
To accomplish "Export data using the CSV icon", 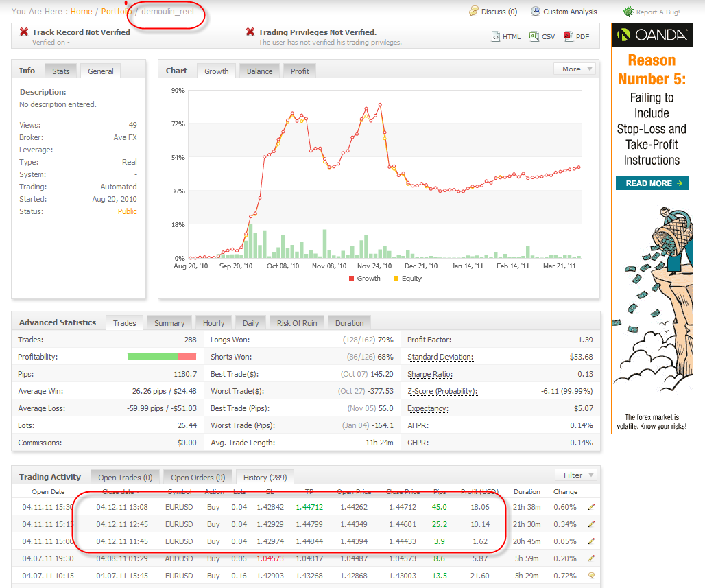I will (x=534, y=37).
